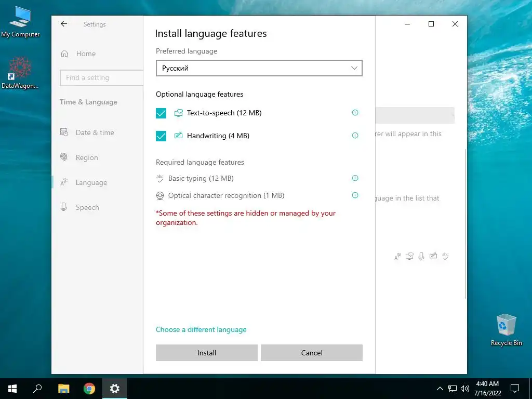Click Choose a different language link
Screen dimensions: 532x399
click(201, 329)
